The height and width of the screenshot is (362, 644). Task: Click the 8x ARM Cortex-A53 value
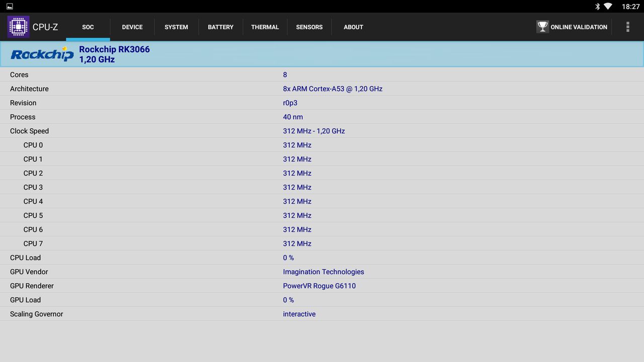(333, 88)
